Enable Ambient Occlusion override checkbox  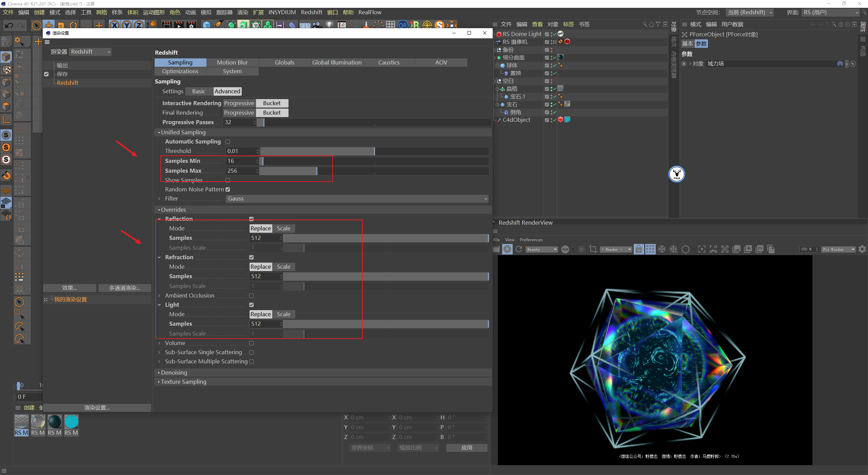(252, 296)
